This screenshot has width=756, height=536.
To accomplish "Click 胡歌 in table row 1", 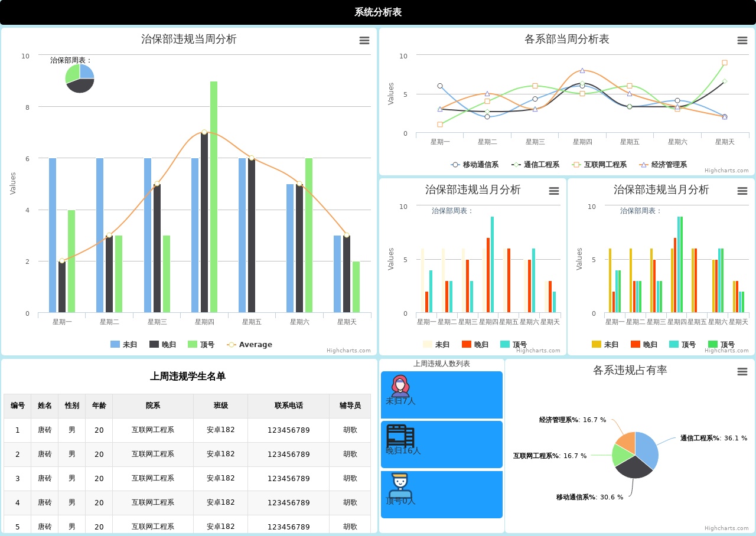I will 350,430.
